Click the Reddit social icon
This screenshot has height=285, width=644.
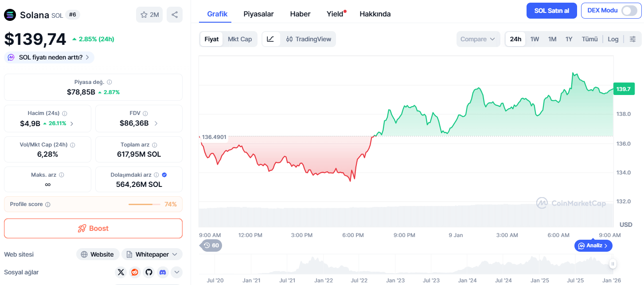click(x=135, y=272)
